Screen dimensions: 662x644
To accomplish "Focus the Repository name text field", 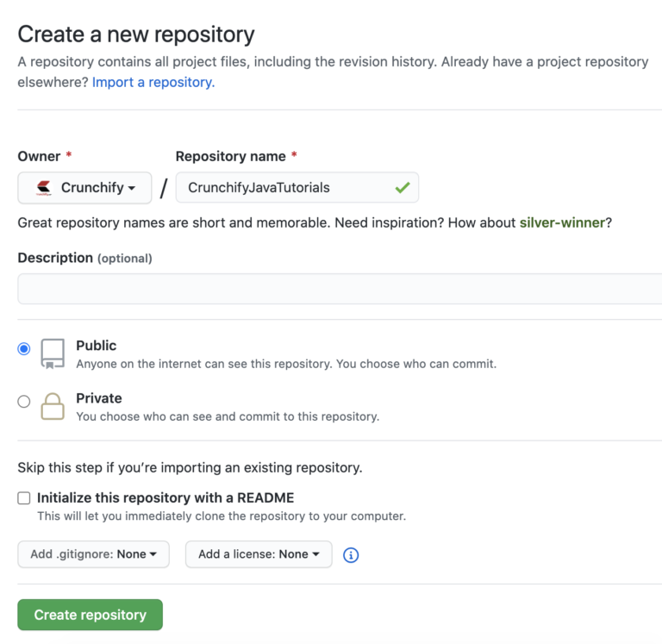I will click(x=284, y=187).
